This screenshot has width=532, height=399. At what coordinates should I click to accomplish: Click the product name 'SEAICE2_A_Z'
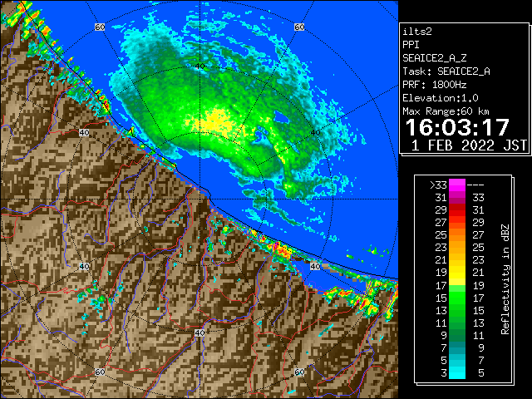click(435, 58)
